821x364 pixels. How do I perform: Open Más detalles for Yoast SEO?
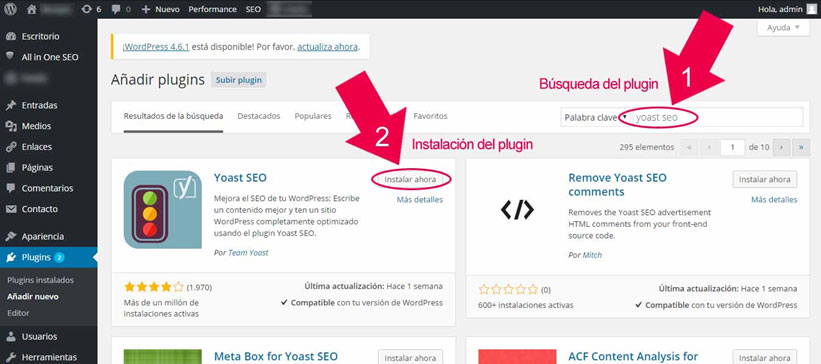[419, 200]
